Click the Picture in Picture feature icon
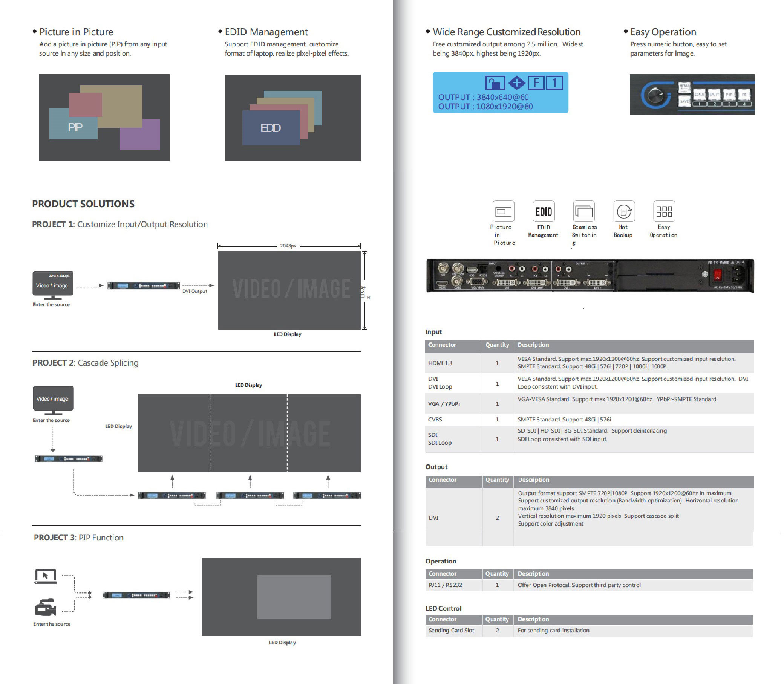784x684 pixels. tap(503, 211)
